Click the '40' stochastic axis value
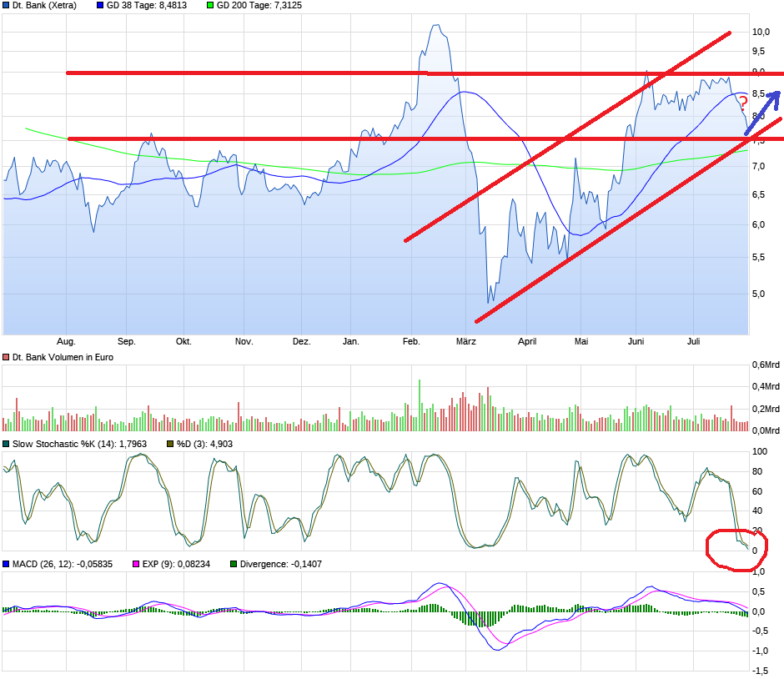Image resolution: width=784 pixels, height=679 pixels. (757, 511)
